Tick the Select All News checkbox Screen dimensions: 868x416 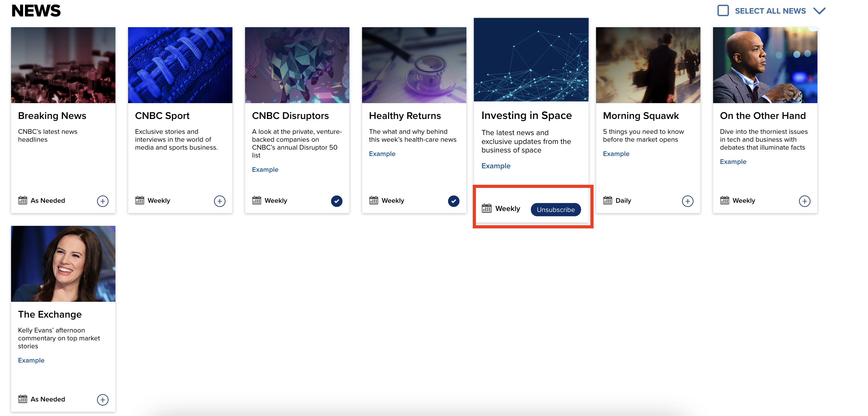point(723,10)
